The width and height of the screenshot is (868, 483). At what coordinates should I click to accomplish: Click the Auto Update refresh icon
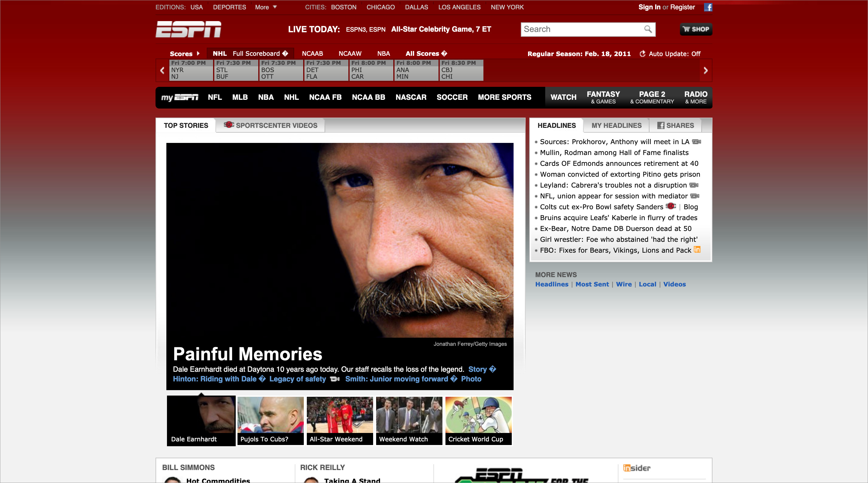coord(642,54)
